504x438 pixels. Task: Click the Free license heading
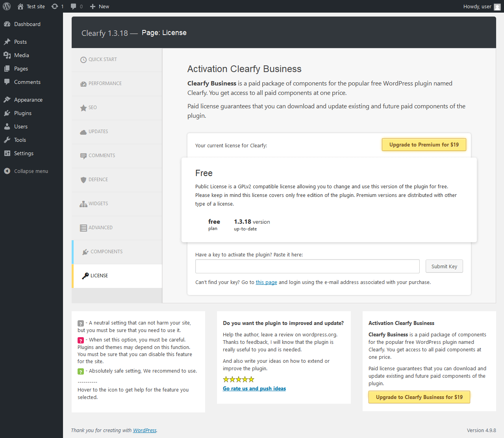204,173
